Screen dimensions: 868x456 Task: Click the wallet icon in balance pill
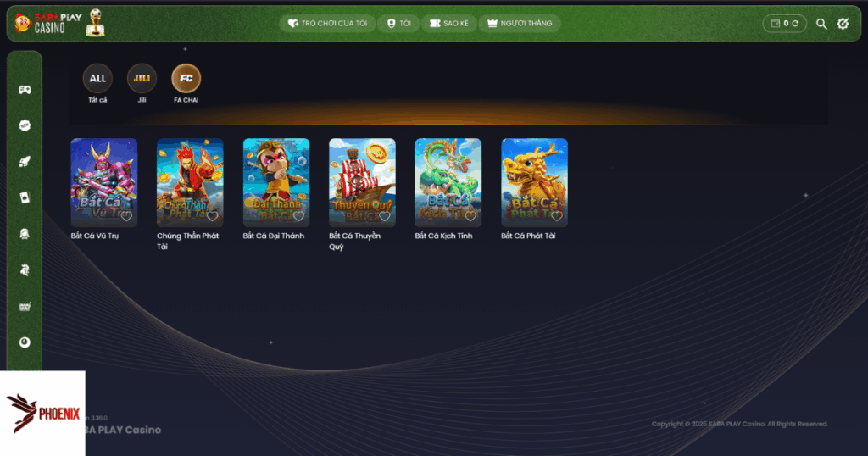(775, 23)
